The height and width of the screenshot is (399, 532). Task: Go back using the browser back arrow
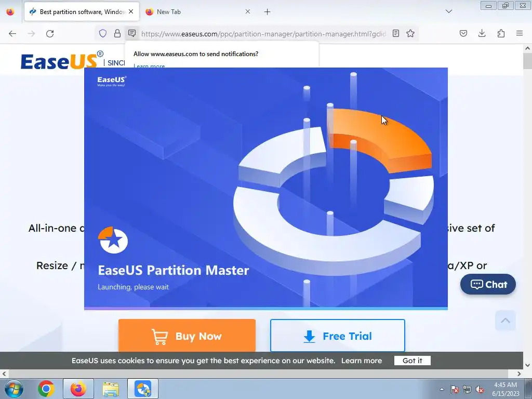[12, 34]
